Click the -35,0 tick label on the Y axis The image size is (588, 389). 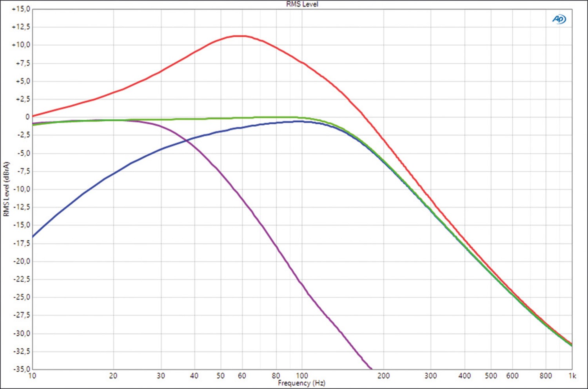(21, 369)
